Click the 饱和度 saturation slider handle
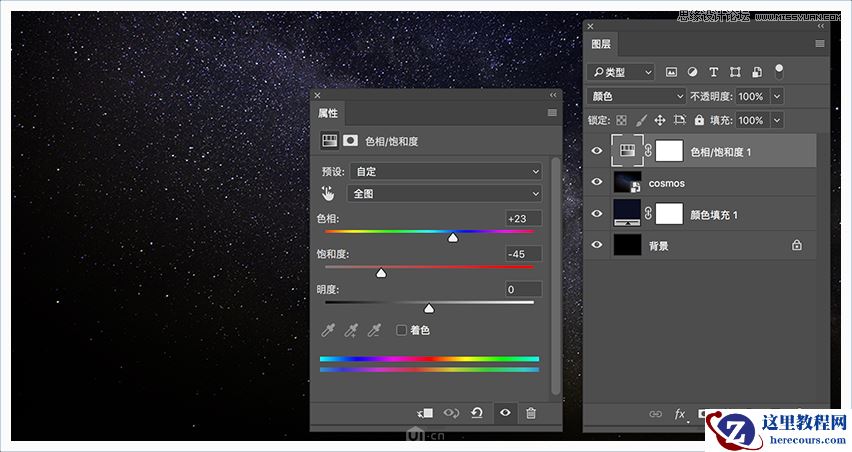852x452 pixels. click(x=381, y=273)
